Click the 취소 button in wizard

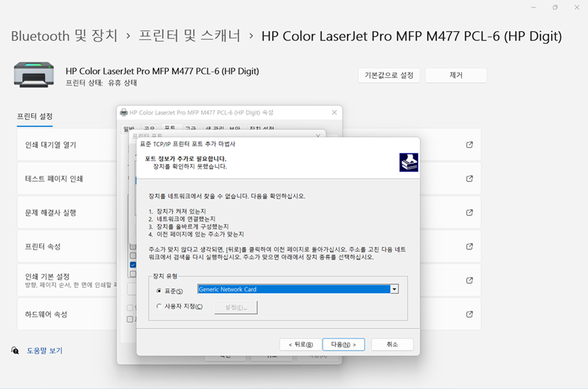pyautogui.click(x=392, y=345)
